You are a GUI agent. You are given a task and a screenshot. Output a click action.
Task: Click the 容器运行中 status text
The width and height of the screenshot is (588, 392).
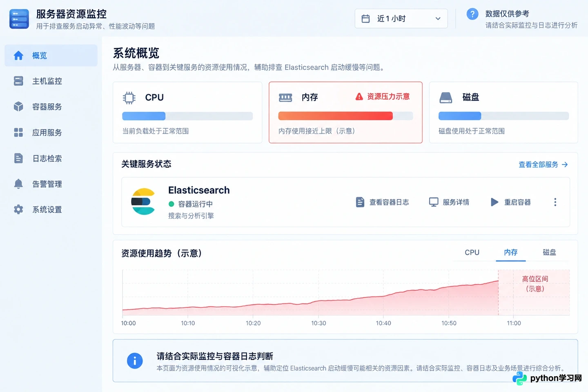(x=195, y=204)
